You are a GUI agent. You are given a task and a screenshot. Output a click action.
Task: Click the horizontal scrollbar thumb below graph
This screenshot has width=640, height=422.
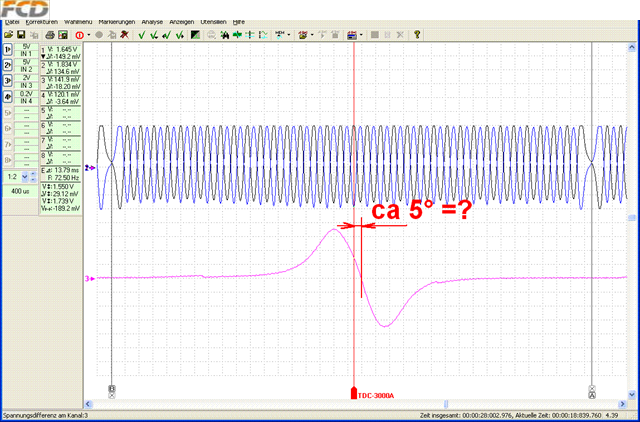coord(446,404)
